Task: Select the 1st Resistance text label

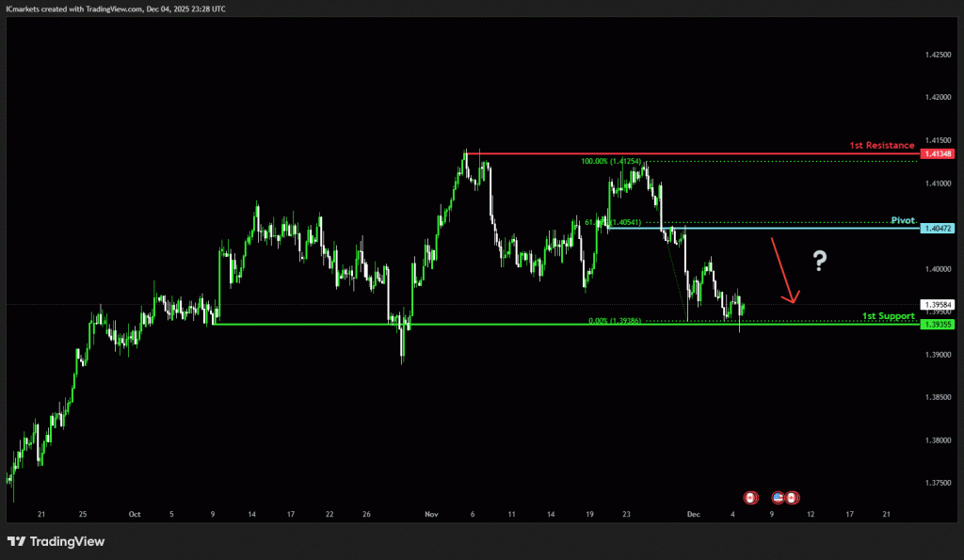Action: [881, 146]
